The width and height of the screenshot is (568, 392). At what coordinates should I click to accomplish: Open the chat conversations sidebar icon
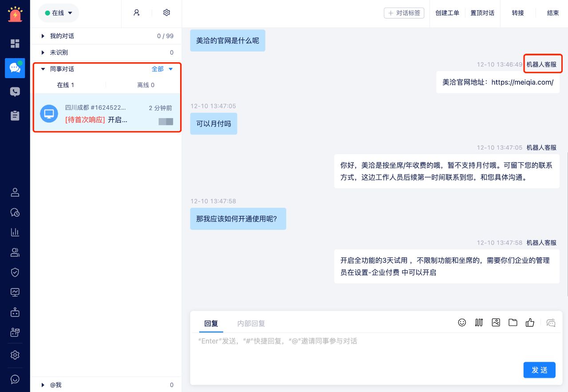tap(15, 68)
